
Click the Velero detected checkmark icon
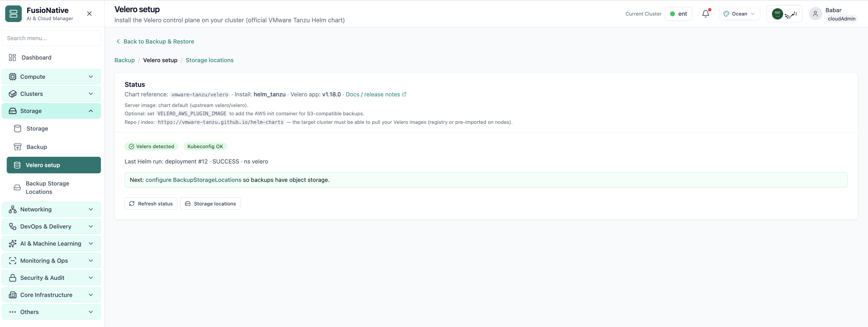131,146
